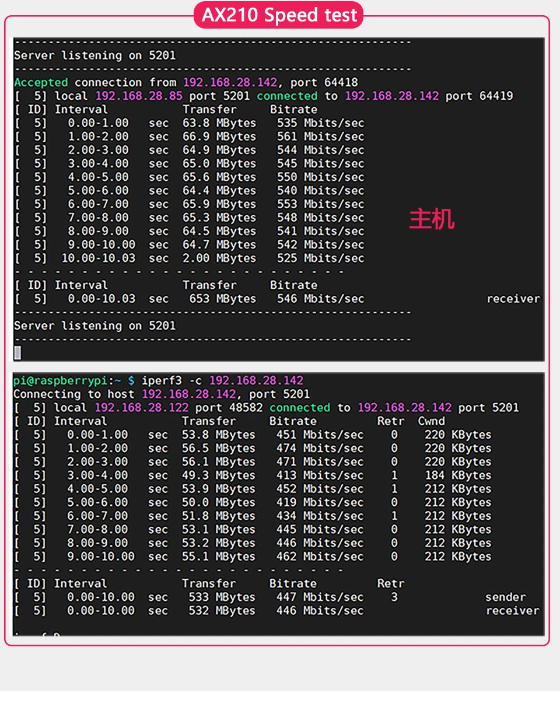This screenshot has height=728, width=560.
Task: Click the 653 MBytes total transfer
Action: [223, 299]
